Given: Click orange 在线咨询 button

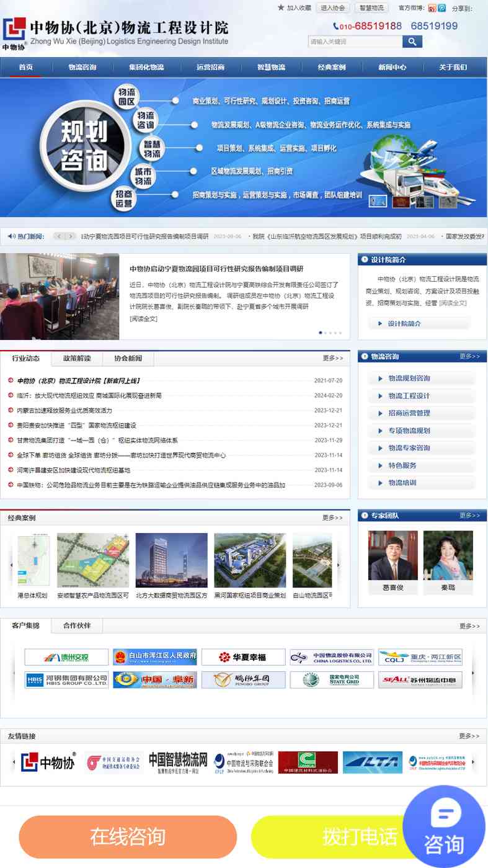Looking at the screenshot, I should point(128,837).
